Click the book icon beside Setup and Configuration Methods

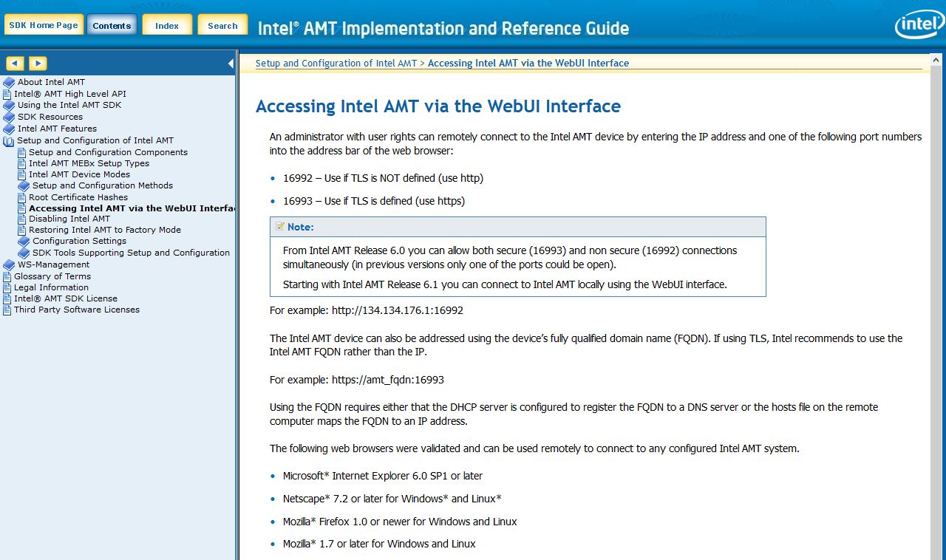pos(24,185)
